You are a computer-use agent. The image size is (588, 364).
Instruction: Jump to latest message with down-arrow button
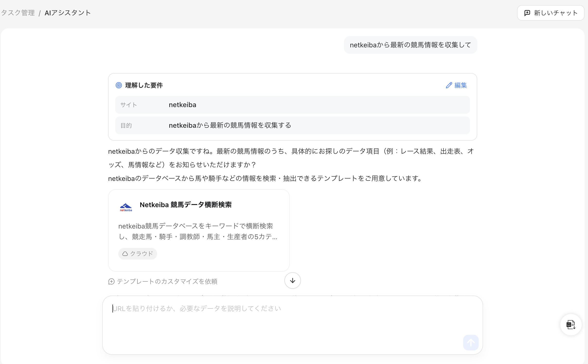tap(292, 280)
